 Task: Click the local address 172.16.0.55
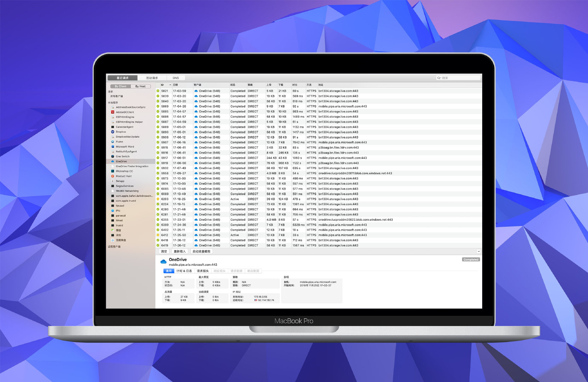pyautogui.click(x=260, y=297)
